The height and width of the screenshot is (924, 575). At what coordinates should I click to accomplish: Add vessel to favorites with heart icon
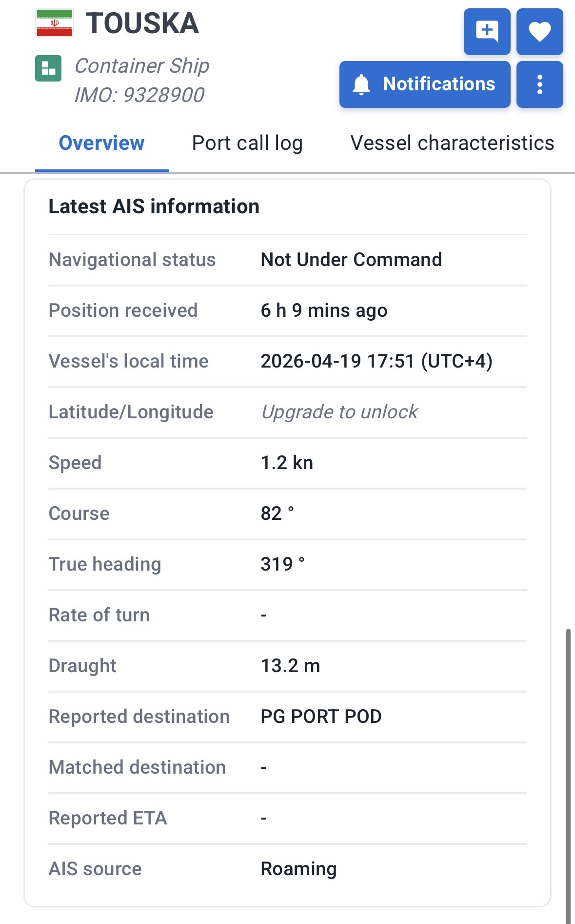(539, 32)
